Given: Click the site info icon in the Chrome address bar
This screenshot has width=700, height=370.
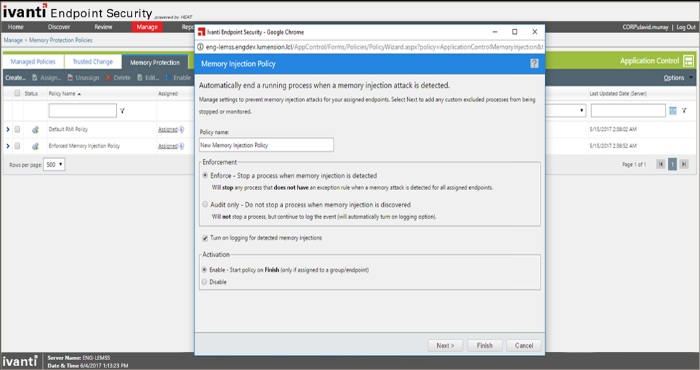Looking at the screenshot, I should [x=200, y=47].
